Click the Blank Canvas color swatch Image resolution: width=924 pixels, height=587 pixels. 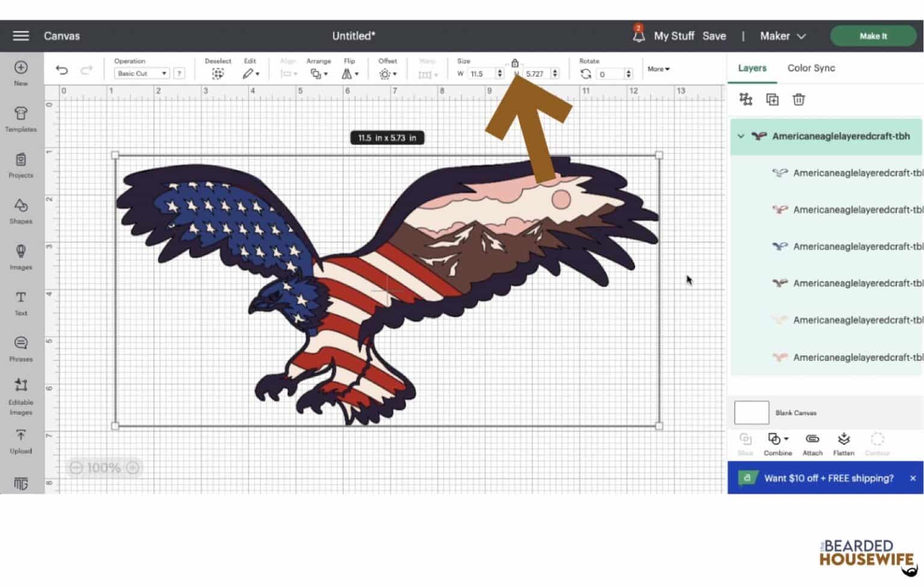coord(751,412)
